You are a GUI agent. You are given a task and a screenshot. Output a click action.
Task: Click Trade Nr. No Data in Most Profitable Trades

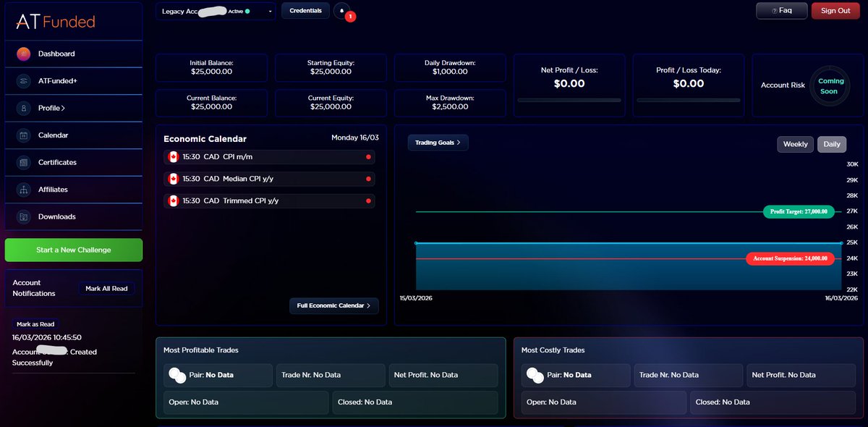[x=331, y=376]
